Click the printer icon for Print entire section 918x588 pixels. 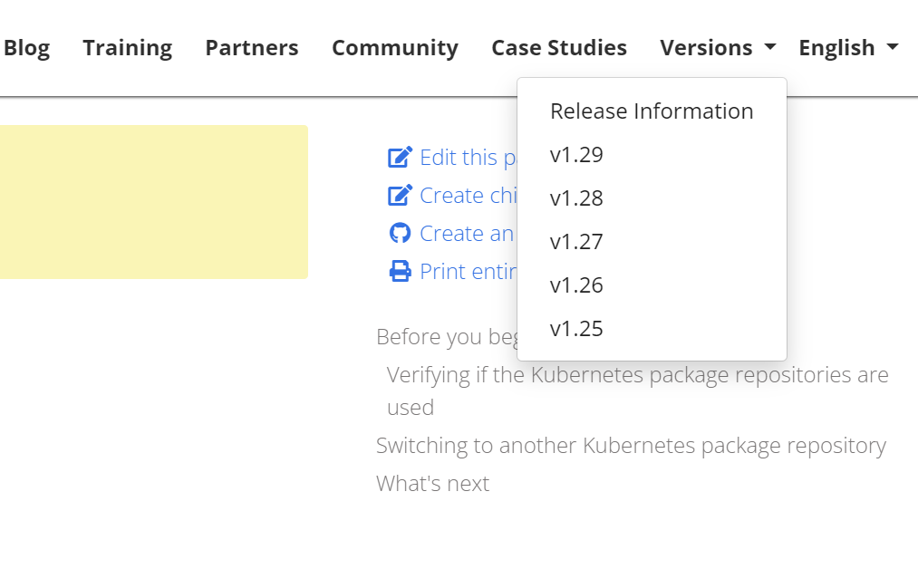tap(400, 272)
